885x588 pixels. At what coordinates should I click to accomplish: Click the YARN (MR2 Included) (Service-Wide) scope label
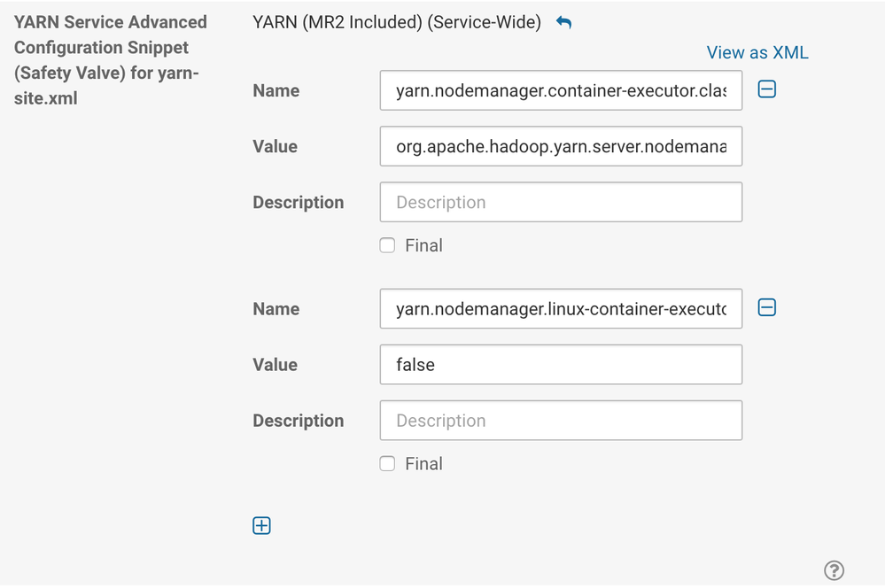coord(397,23)
